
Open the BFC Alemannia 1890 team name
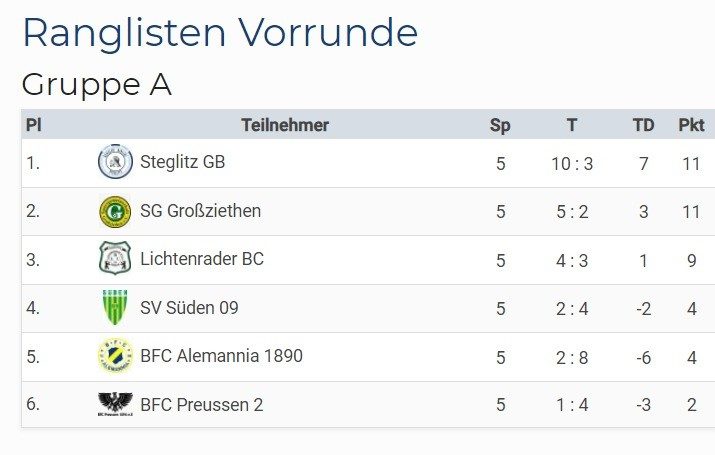click(222, 356)
